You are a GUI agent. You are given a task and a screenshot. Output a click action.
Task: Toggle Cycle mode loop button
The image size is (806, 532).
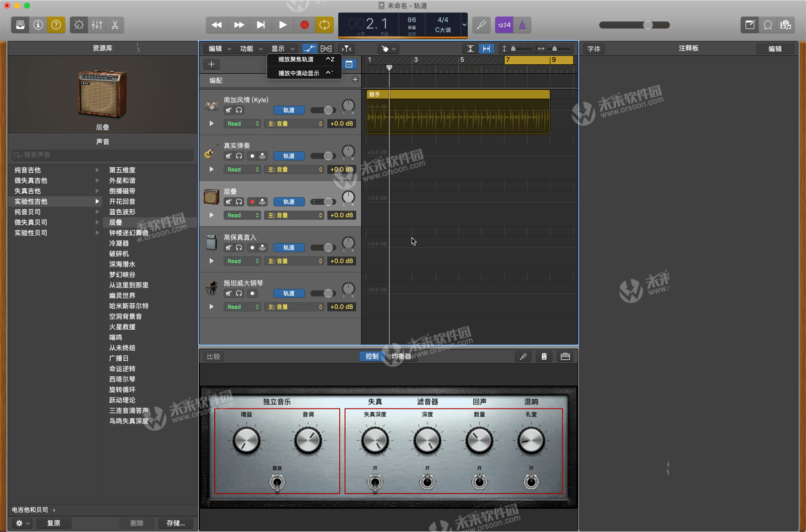325,25
